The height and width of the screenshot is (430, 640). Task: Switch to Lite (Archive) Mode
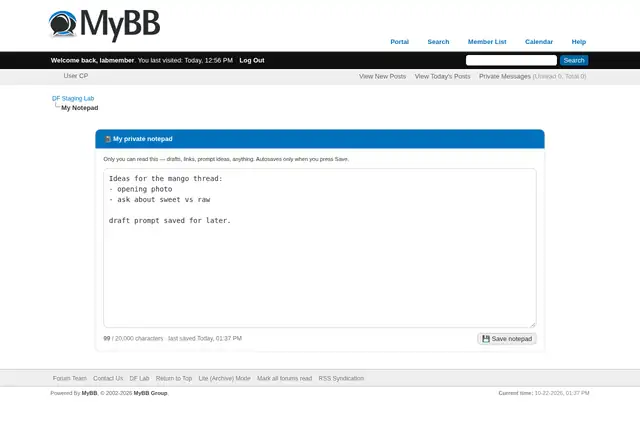tap(224, 379)
